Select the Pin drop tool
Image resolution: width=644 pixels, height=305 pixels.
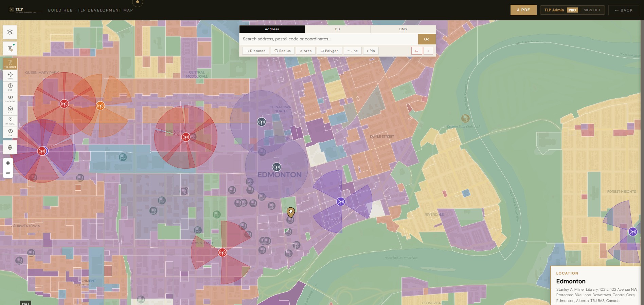click(x=371, y=51)
